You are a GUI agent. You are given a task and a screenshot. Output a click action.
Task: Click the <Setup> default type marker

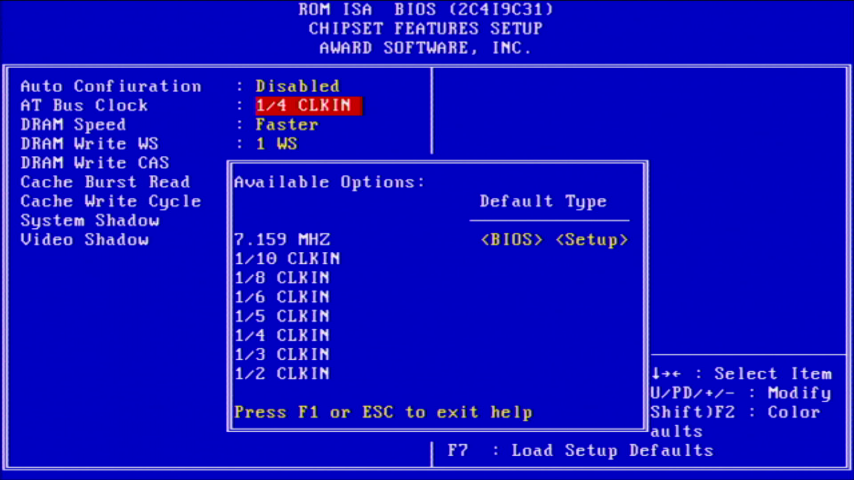coord(592,240)
